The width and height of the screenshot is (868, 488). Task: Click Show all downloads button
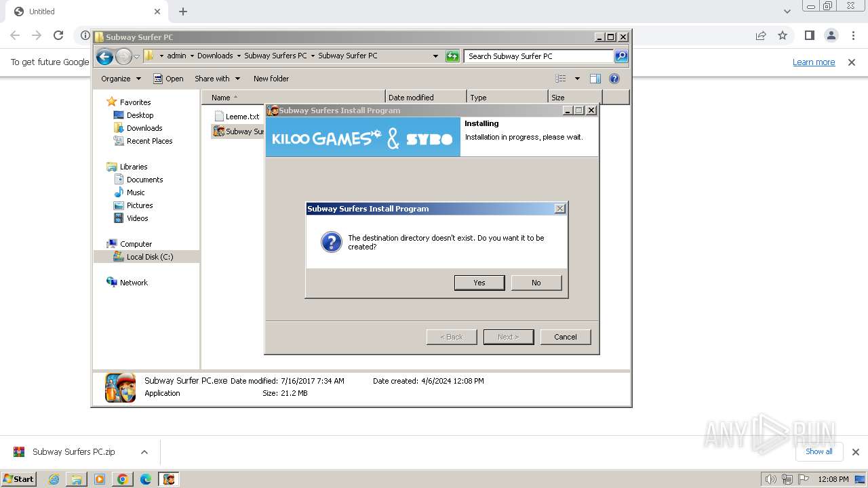(819, 451)
